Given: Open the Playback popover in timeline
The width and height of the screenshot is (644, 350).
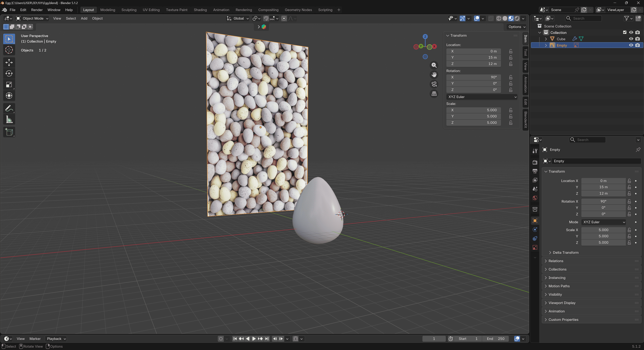Looking at the screenshot, I should (56, 339).
